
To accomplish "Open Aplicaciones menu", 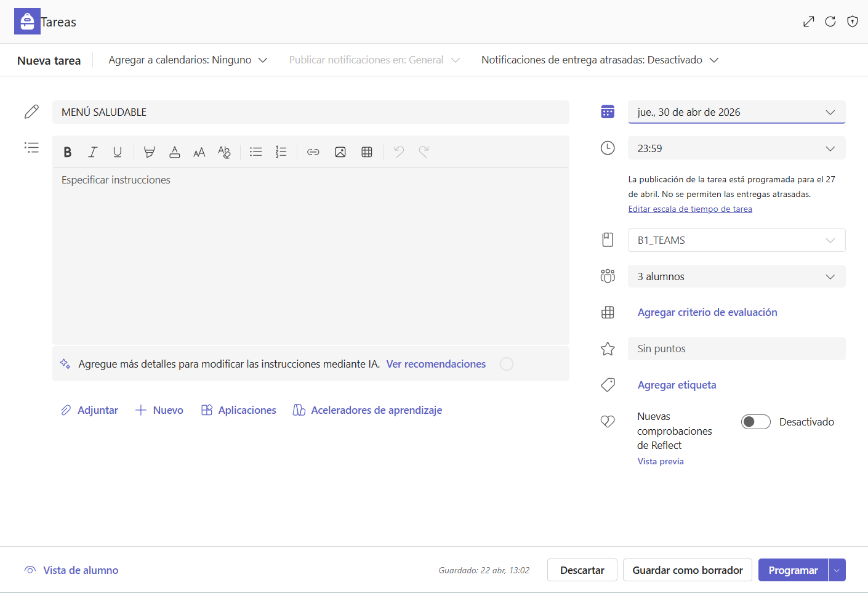I will 239,410.
